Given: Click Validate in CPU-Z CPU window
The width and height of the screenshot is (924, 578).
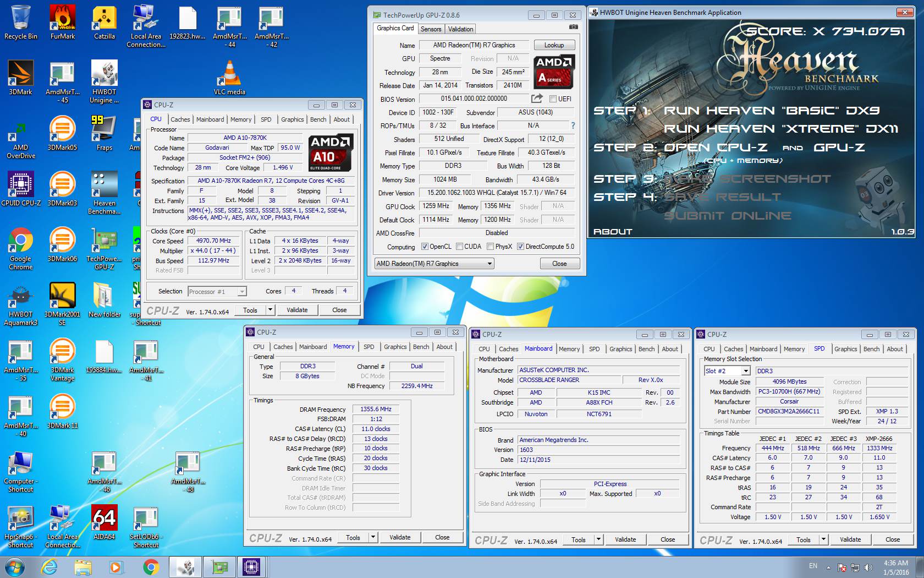Looking at the screenshot, I should point(297,310).
